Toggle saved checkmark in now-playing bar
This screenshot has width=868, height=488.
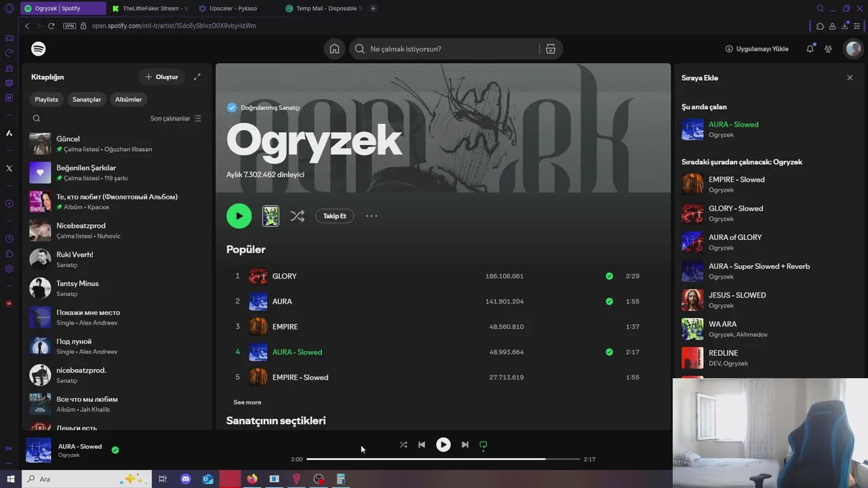(115, 450)
